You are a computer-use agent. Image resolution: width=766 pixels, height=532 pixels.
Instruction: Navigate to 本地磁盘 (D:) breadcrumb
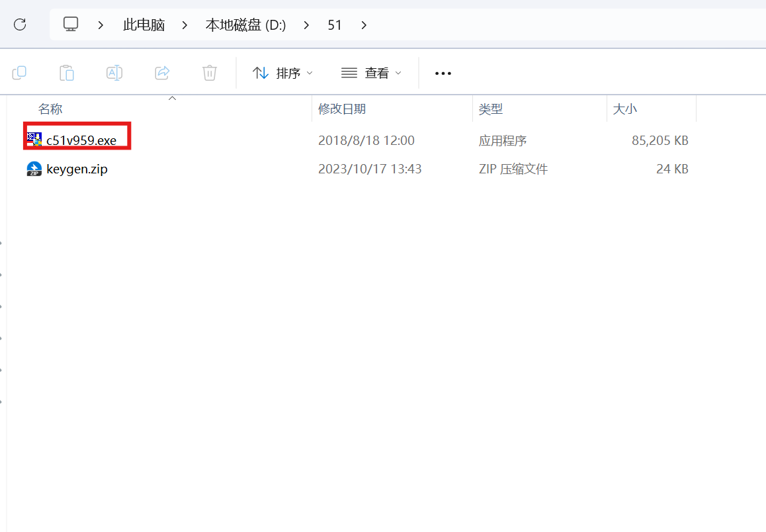pos(245,25)
